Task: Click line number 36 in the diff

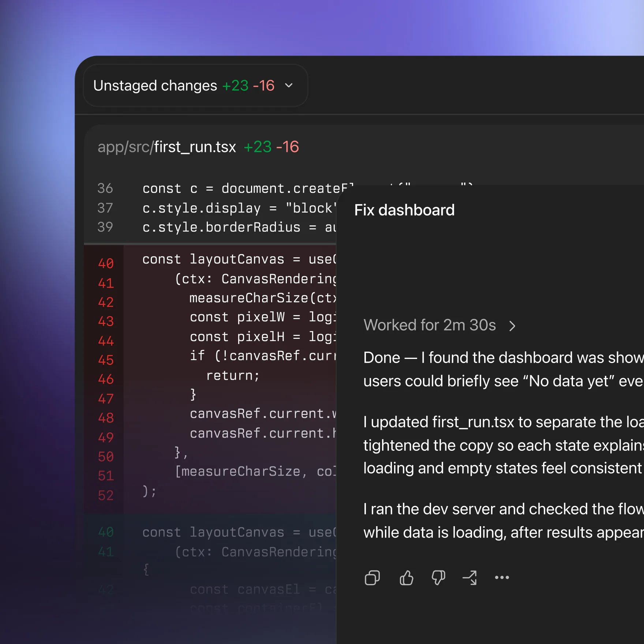Action: click(105, 188)
